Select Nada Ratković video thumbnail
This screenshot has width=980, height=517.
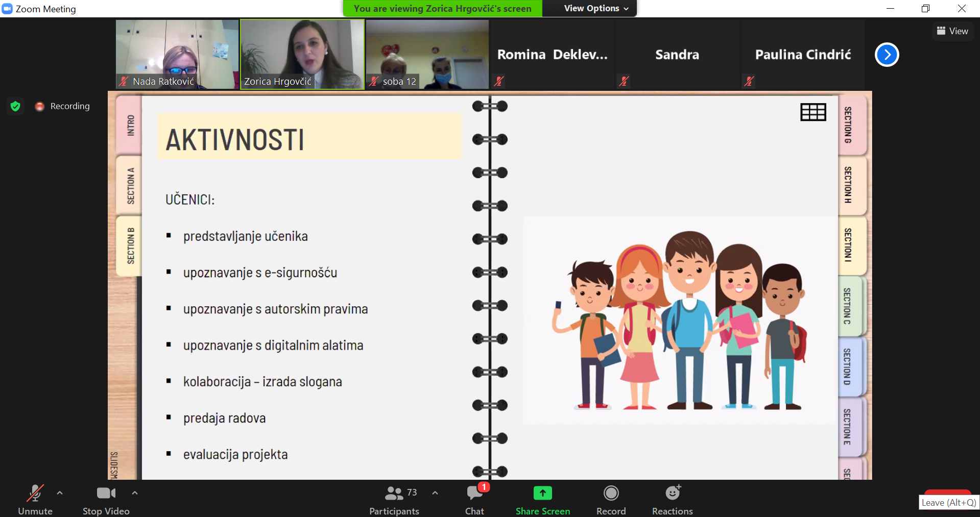(177, 55)
